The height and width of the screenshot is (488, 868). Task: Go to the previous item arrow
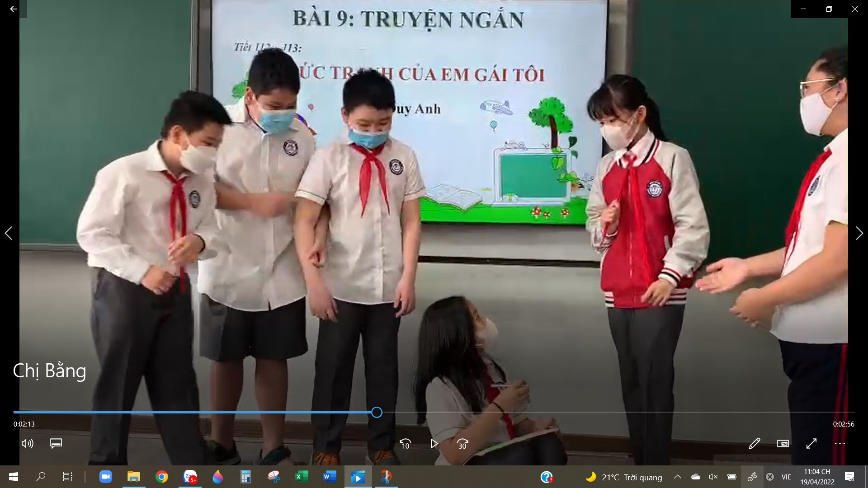(x=8, y=233)
